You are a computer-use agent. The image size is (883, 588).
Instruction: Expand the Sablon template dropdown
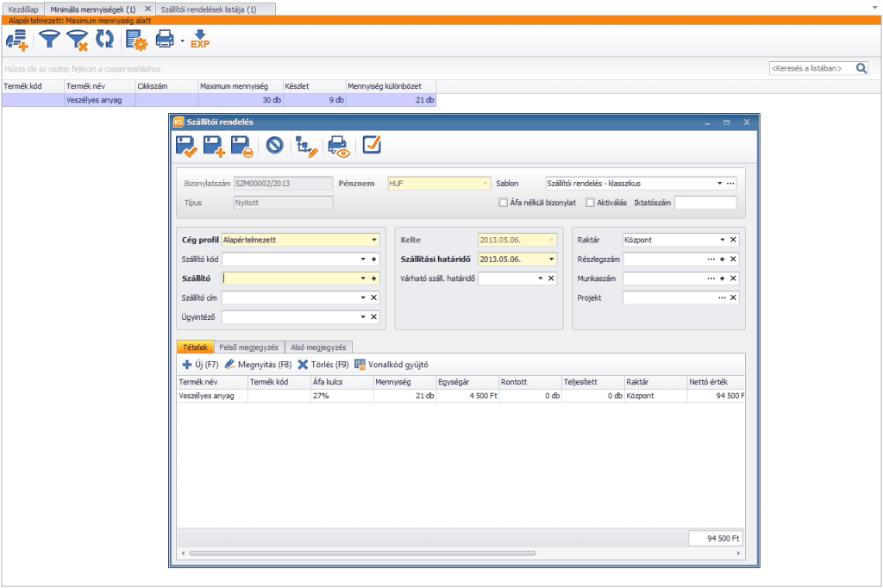point(719,184)
